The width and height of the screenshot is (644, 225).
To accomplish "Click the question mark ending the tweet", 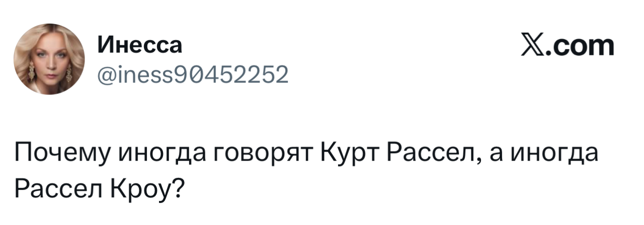I will (x=176, y=188).
